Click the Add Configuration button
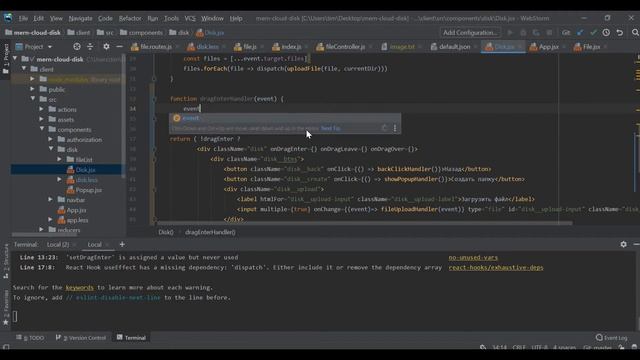The image size is (640, 360). pyautogui.click(x=470, y=33)
